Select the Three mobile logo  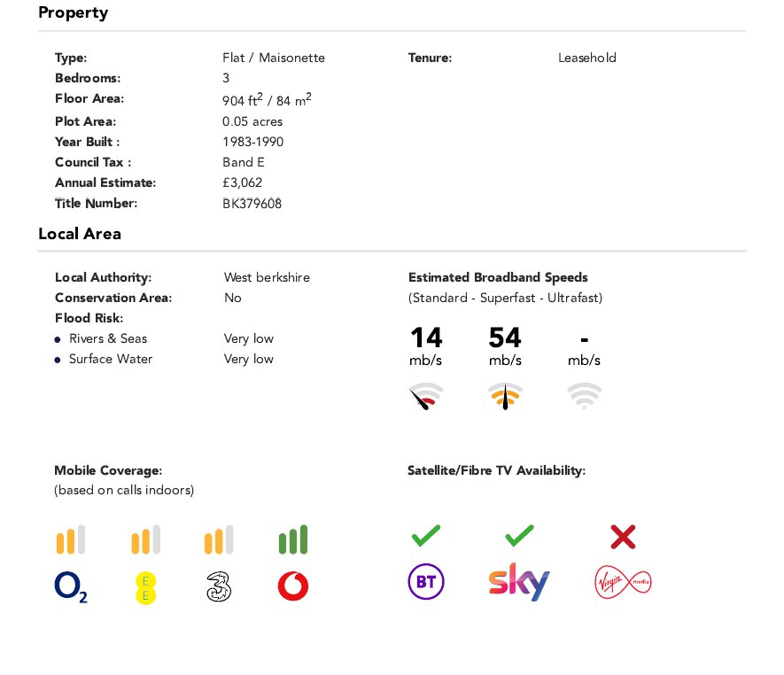pyautogui.click(x=219, y=586)
